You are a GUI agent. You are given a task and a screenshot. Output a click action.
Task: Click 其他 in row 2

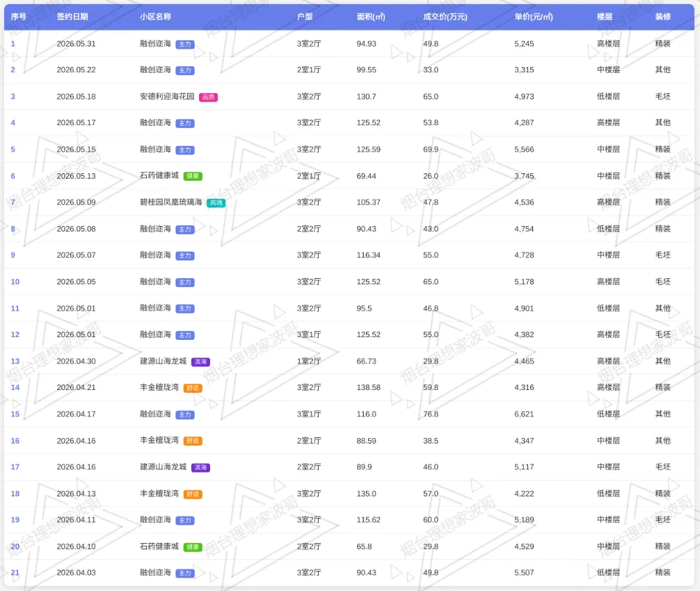pos(663,70)
